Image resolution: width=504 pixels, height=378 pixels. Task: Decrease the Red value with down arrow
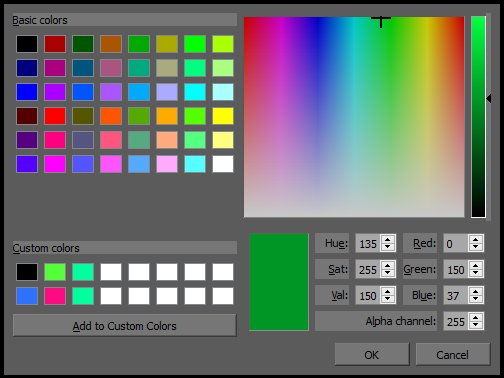[476, 247]
